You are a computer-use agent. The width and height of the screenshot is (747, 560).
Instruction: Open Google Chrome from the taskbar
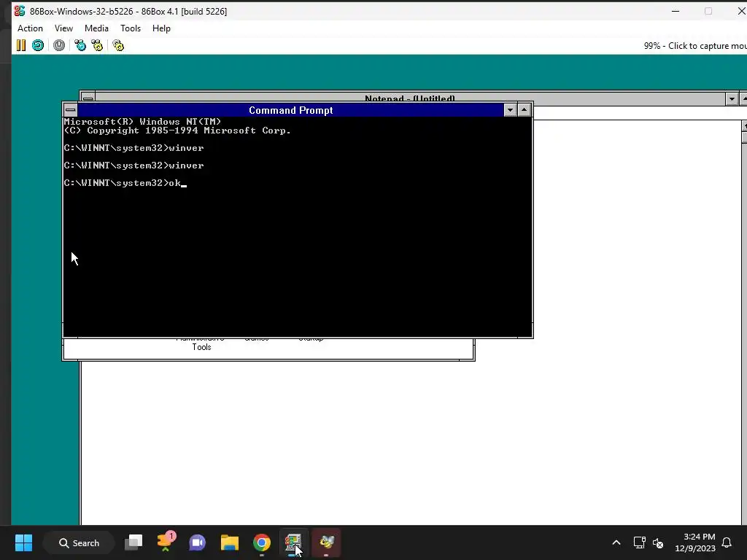point(262,542)
